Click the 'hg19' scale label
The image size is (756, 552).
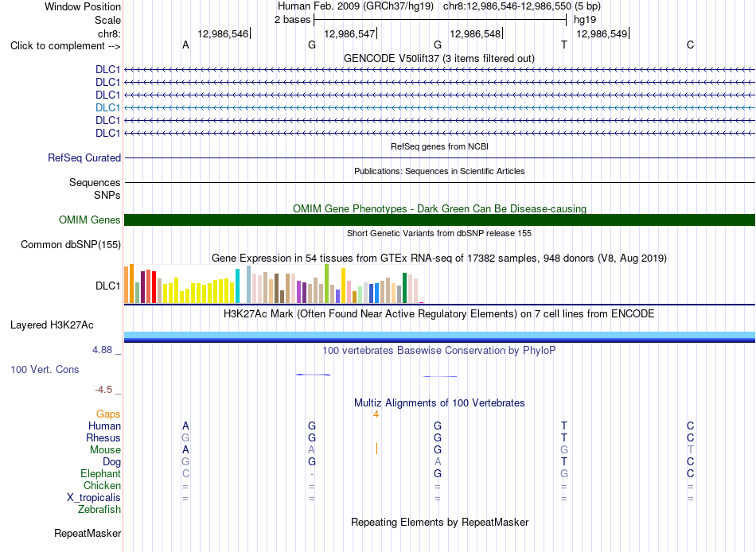pos(585,20)
